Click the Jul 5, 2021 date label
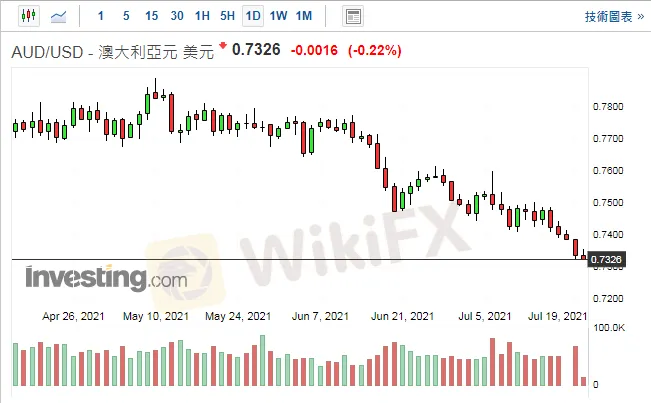Screen dimensions: 651x403 (x=485, y=316)
